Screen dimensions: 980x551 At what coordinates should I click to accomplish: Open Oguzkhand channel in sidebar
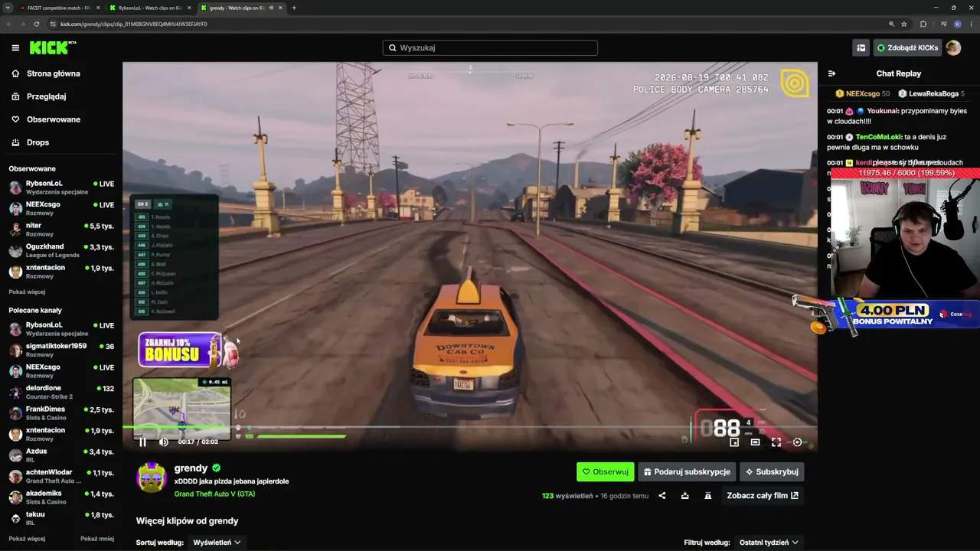(x=61, y=250)
